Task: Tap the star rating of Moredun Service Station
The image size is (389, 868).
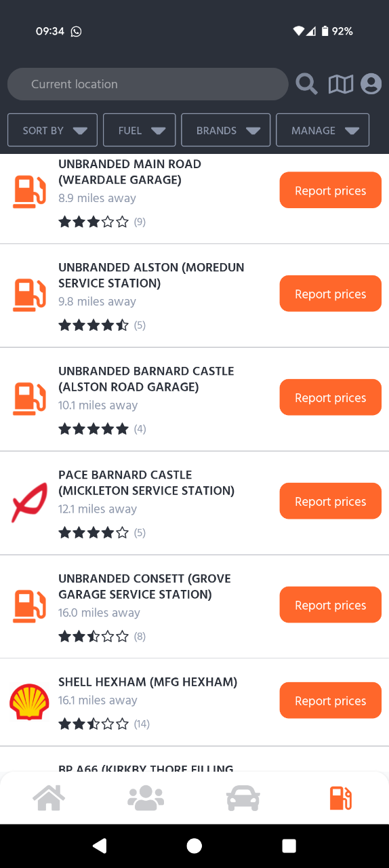Action: (94, 325)
